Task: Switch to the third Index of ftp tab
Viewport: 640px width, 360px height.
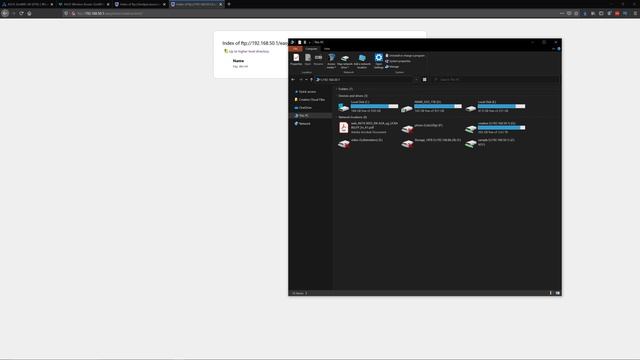Action: pos(140,4)
